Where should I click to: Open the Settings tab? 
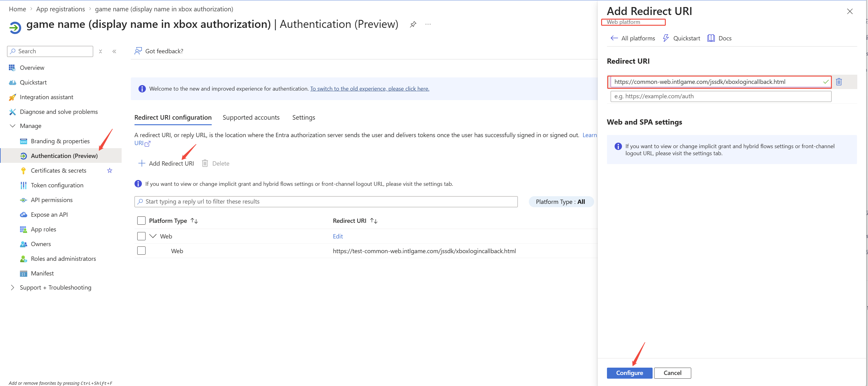pyautogui.click(x=303, y=118)
